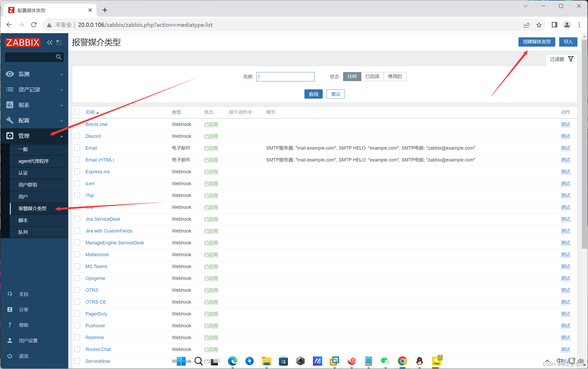Open Chrome three-dot menu

pos(579,25)
